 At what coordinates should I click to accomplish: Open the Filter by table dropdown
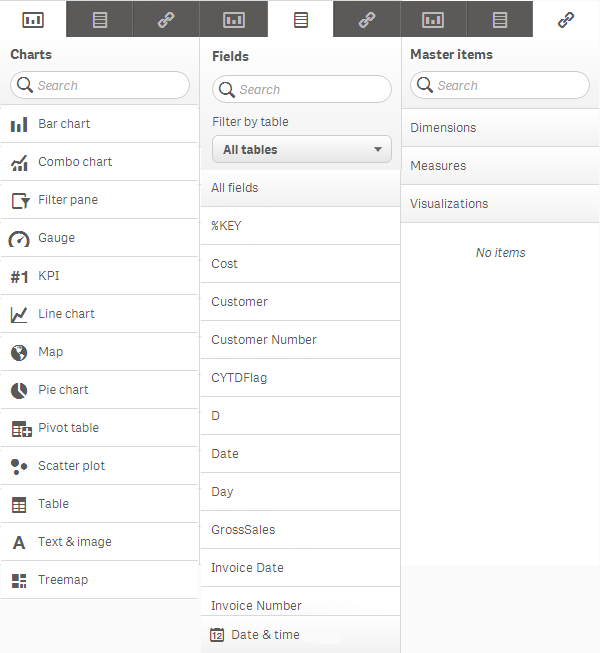pos(301,150)
